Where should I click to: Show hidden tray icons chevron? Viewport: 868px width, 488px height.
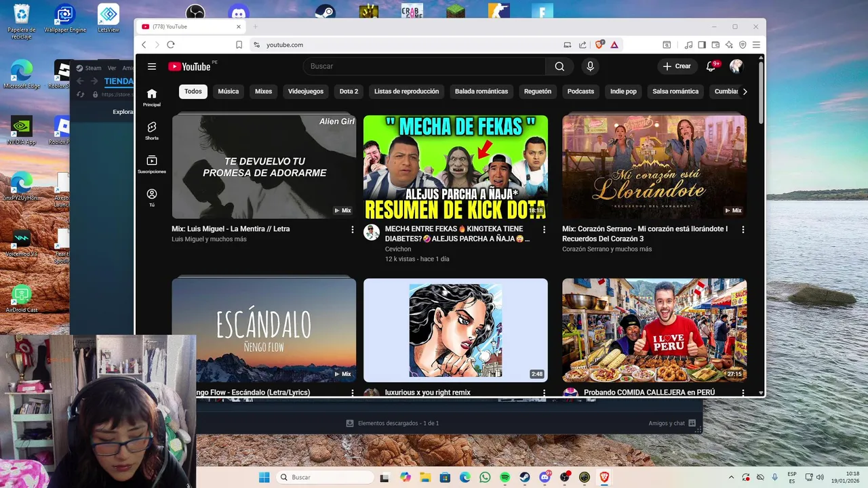731,477
